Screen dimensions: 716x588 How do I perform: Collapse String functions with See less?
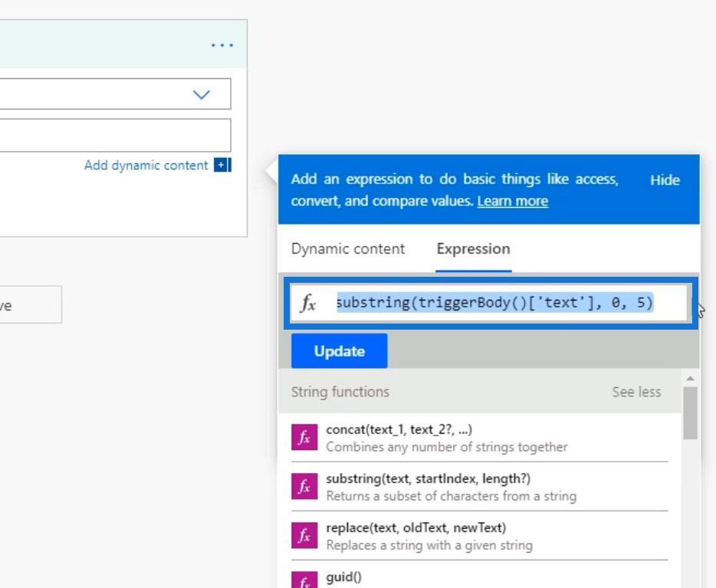(636, 392)
